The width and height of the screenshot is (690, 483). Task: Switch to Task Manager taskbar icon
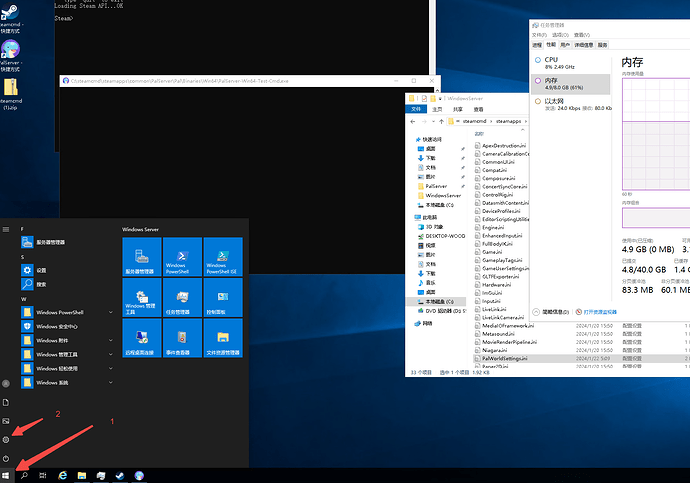pyautogui.click(x=101, y=476)
